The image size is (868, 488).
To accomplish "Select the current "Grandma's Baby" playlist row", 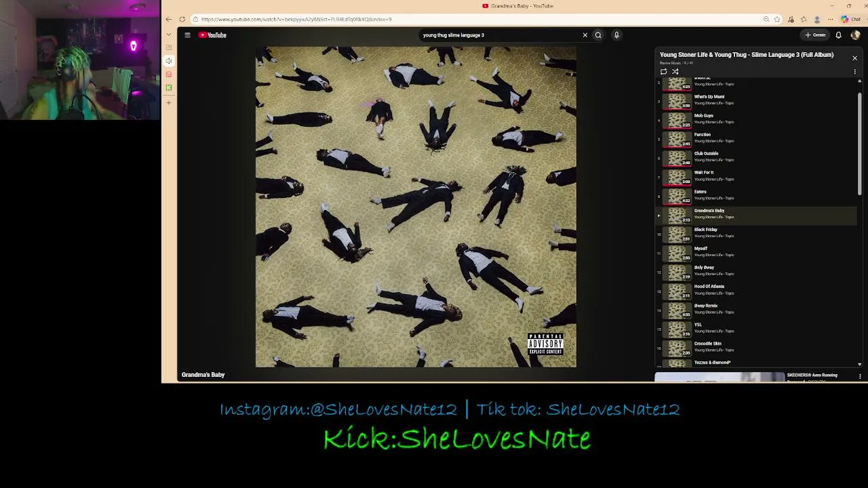I will [x=756, y=215].
